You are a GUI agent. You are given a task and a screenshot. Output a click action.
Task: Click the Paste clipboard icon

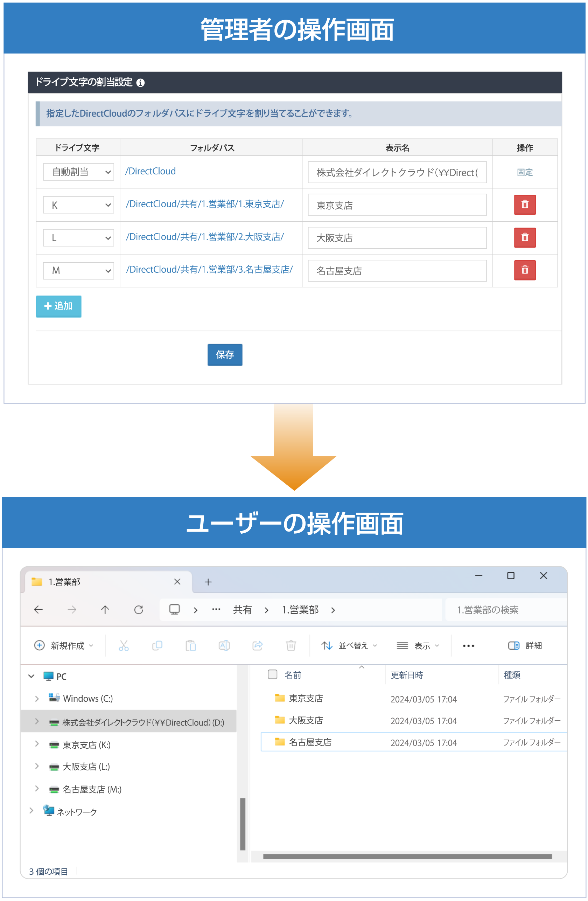pyautogui.click(x=191, y=645)
